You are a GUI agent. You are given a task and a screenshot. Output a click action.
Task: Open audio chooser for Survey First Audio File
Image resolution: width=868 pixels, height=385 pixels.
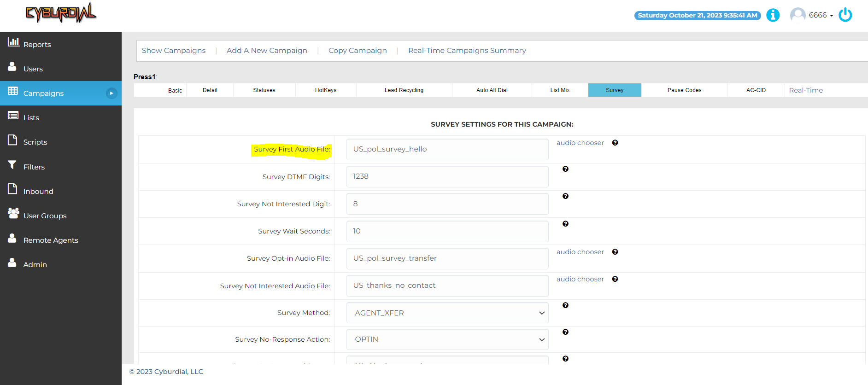point(580,143)
